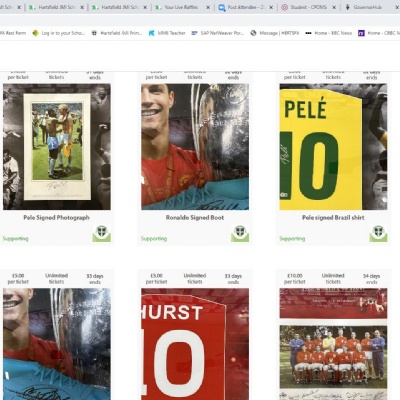Viewport: 400px width, 400px height.
Task: Click the framed Pele photograph image
Action: coord(57,147)
